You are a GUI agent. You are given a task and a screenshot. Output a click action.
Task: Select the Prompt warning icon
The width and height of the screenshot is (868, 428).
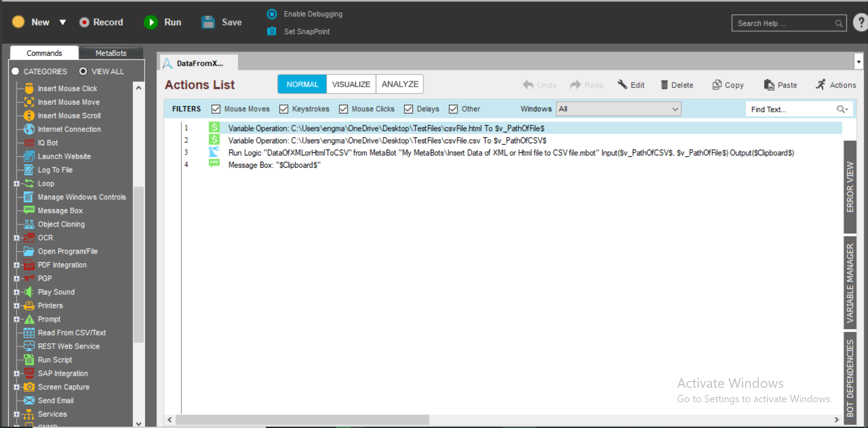pos(29,319)
